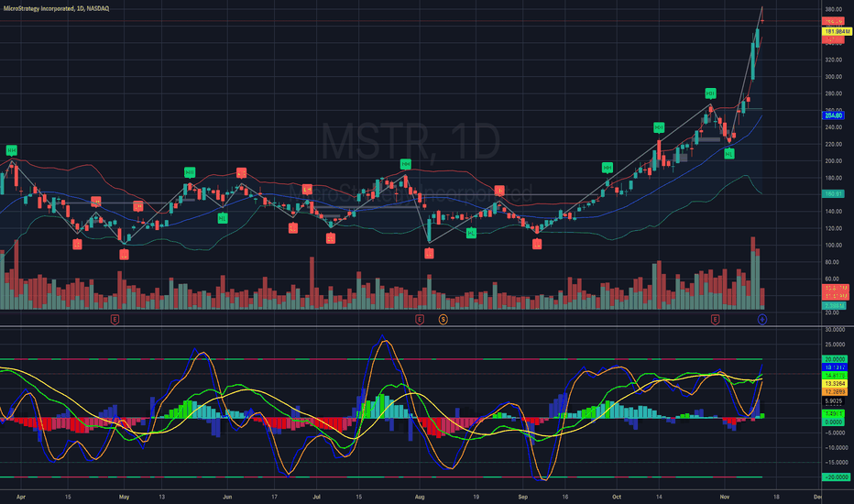Select the green HL label in early June
The image size is (854, 504).
tap(223, 218)
